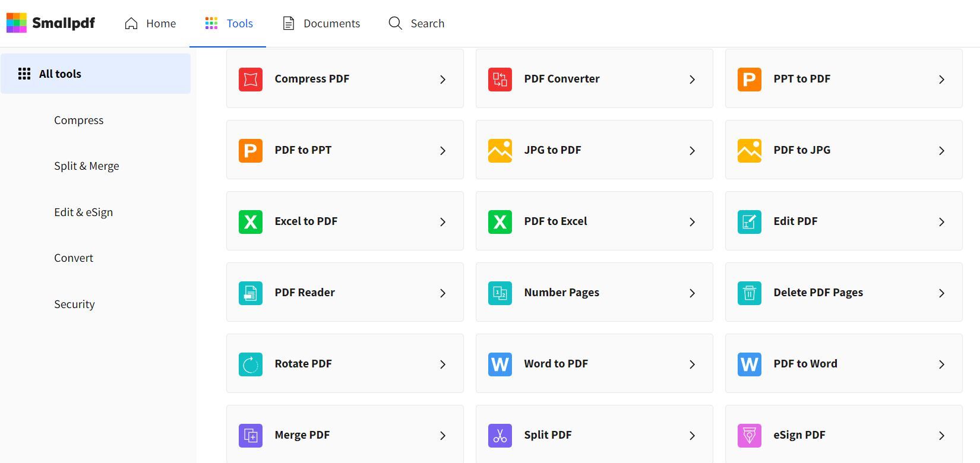Click the red Compress PDF icon
Viewport: 980px width, 463px height.
coord(251,79)
